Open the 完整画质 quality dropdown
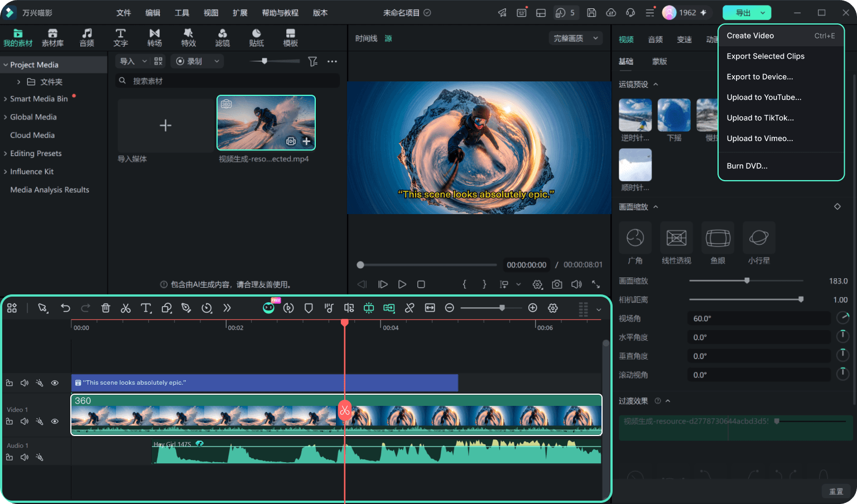This screenshot has height=504, width=857. tap(576, 38)
